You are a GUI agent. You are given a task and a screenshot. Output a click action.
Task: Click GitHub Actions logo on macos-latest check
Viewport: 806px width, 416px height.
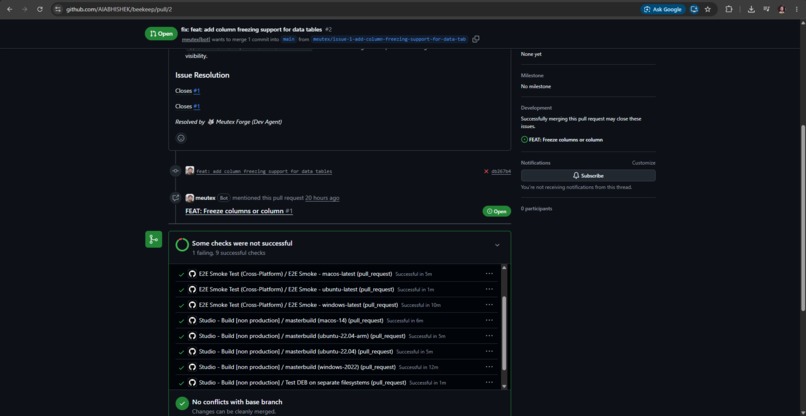(x=192, y=274)
